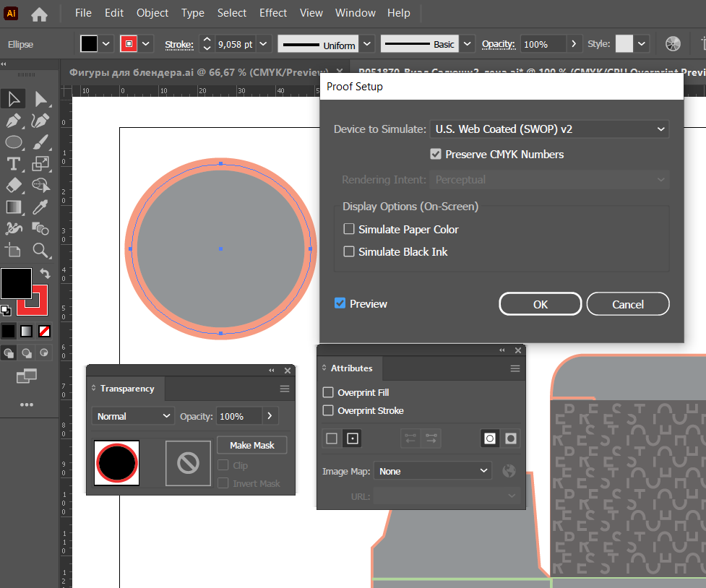Viewport: 706px width, 588px height.
Task: Uncheck Preserve CMYK Numbers
Action: 436,155
